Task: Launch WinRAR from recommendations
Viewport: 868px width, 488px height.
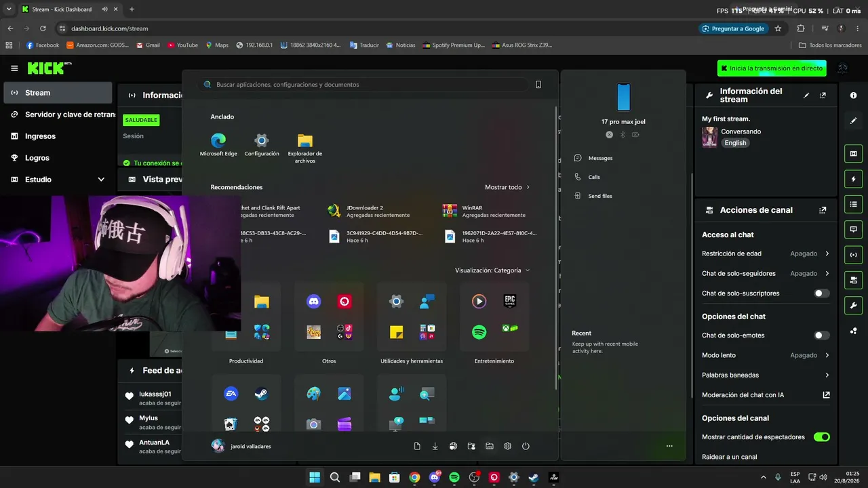Action: click(x=484, y=211)
